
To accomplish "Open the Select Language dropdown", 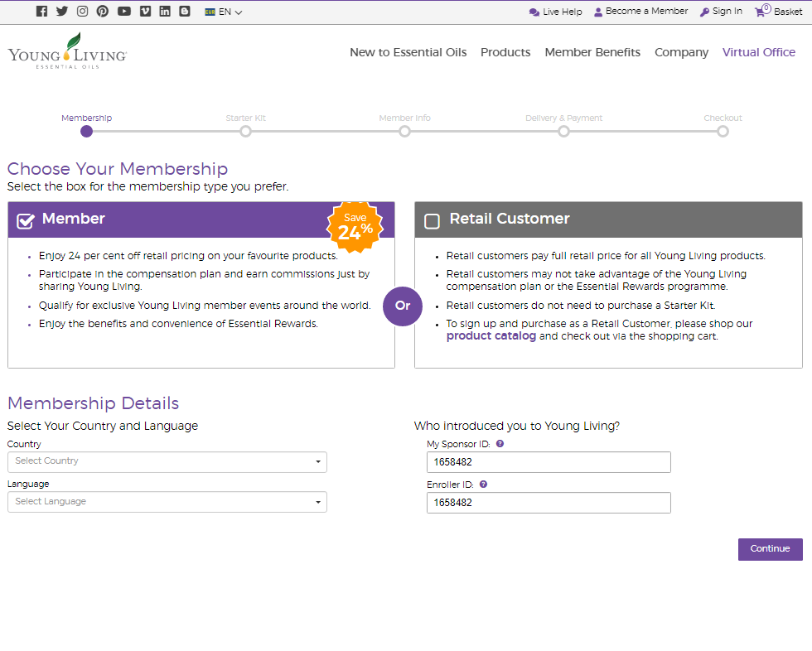I will coord(167,502).
